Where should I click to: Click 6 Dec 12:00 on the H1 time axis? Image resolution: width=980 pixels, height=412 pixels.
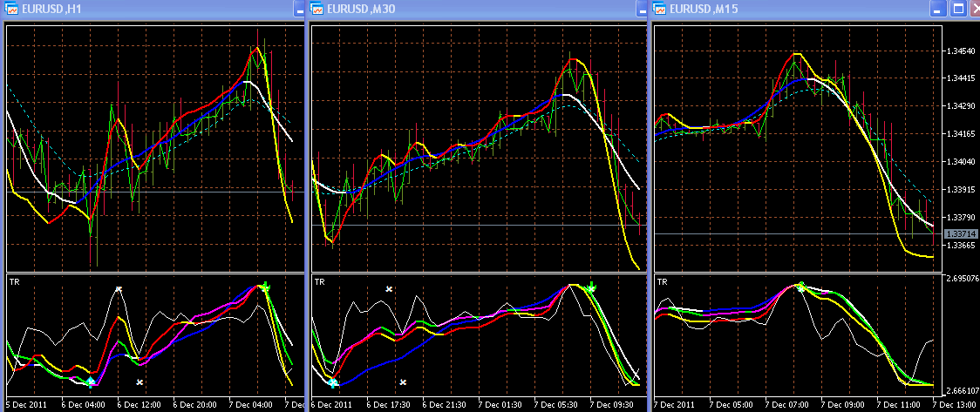pos(140,404)
